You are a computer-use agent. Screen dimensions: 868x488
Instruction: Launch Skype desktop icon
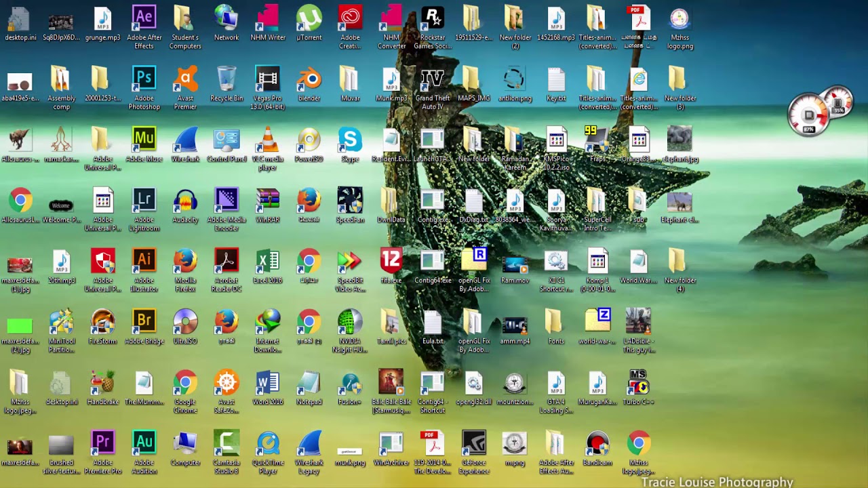point(350,144)
